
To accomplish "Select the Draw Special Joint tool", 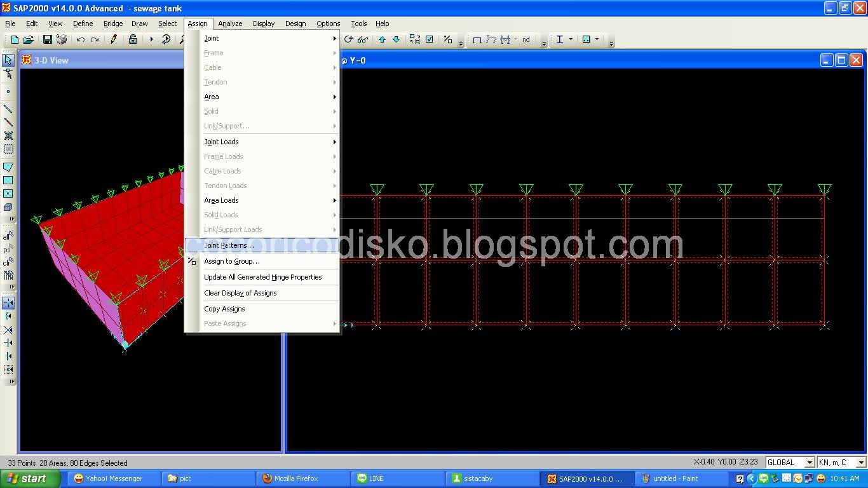I will click(x=8, y=91).
